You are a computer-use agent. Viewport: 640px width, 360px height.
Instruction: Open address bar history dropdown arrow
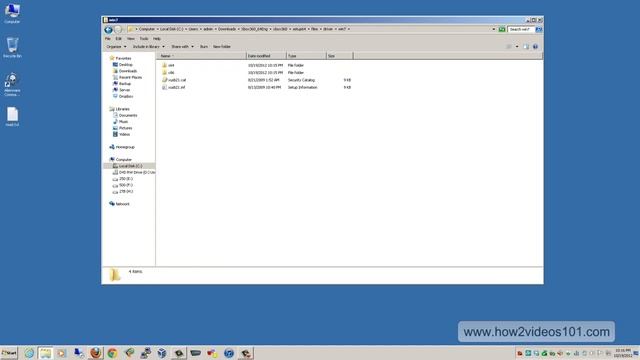pos(493,29)
